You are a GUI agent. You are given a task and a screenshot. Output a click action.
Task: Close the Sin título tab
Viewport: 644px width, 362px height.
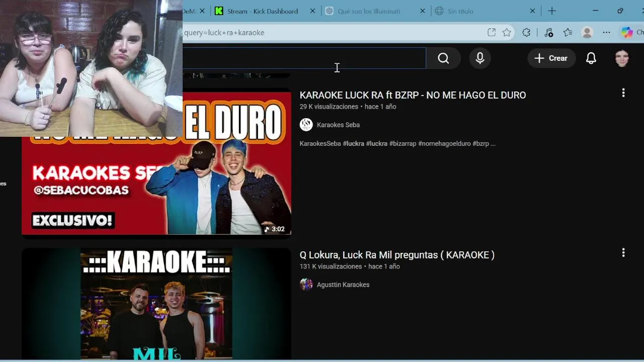(x=533, y=11)
